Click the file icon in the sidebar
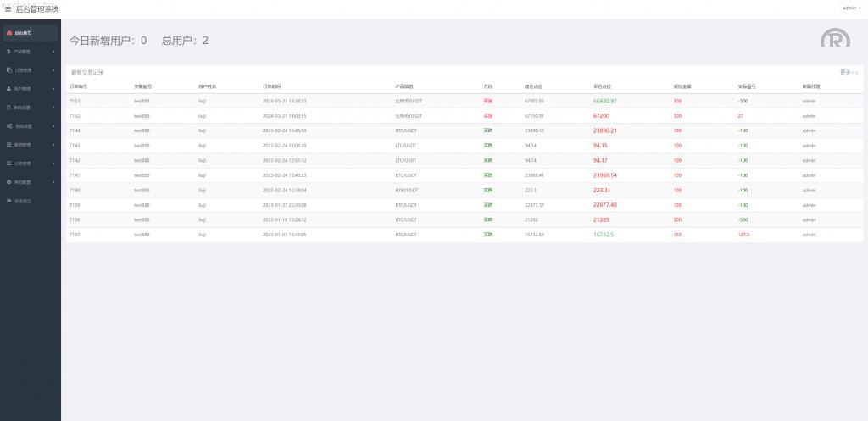This screenshot has height=421, width=868. click(x=8, y=108)
